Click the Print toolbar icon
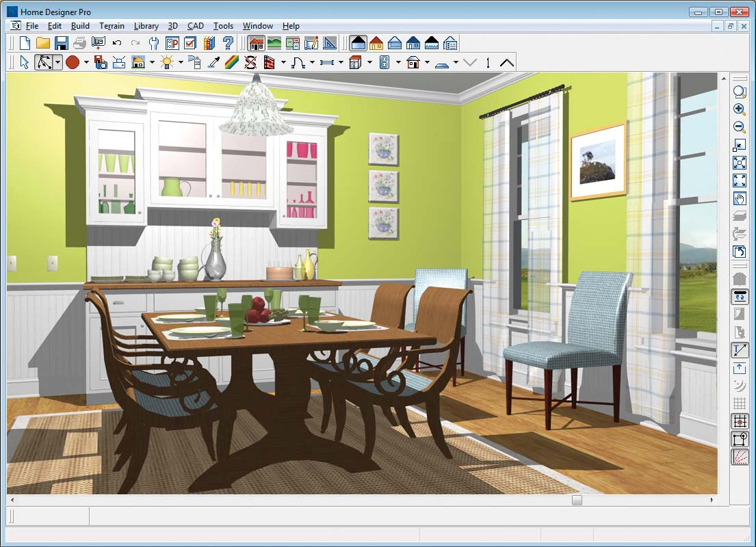This screenshot has width=756, height=547. pos(79,43)
